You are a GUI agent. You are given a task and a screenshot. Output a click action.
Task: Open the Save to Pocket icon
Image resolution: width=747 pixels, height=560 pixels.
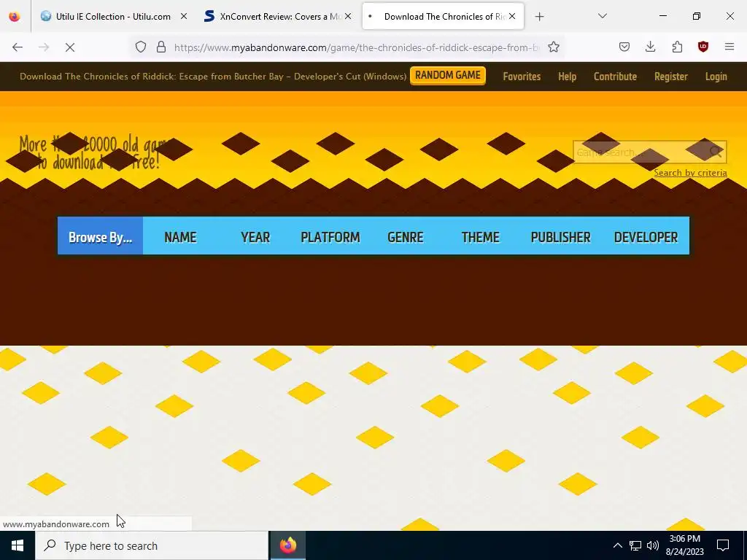624,47
